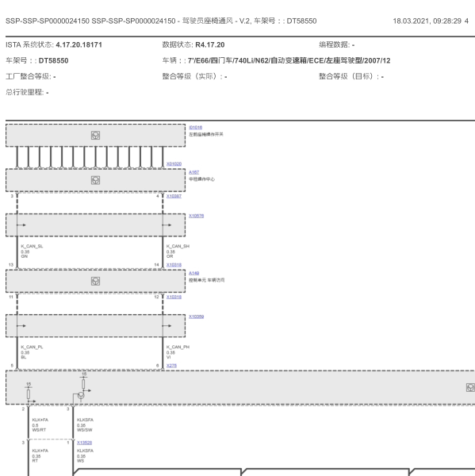Select the K_CAN_SH wire label
This screenshot has height=476, width=475.
(x=178, y=246)
